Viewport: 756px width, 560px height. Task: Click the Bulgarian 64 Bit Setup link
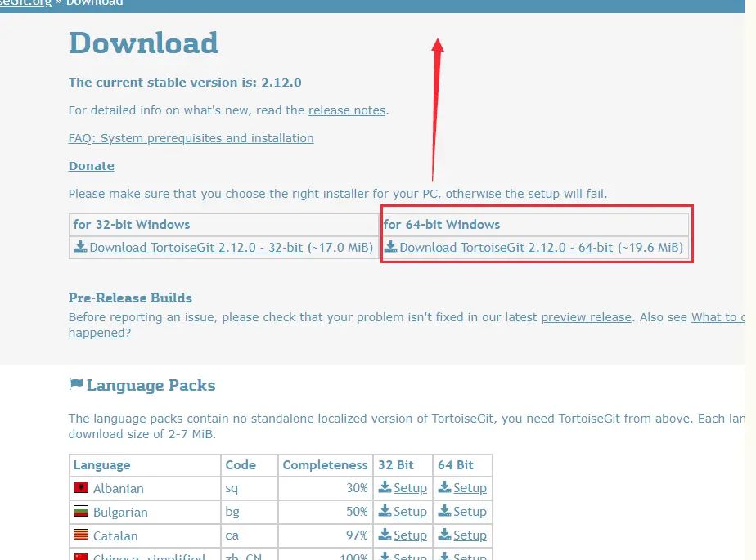point(470,512)
